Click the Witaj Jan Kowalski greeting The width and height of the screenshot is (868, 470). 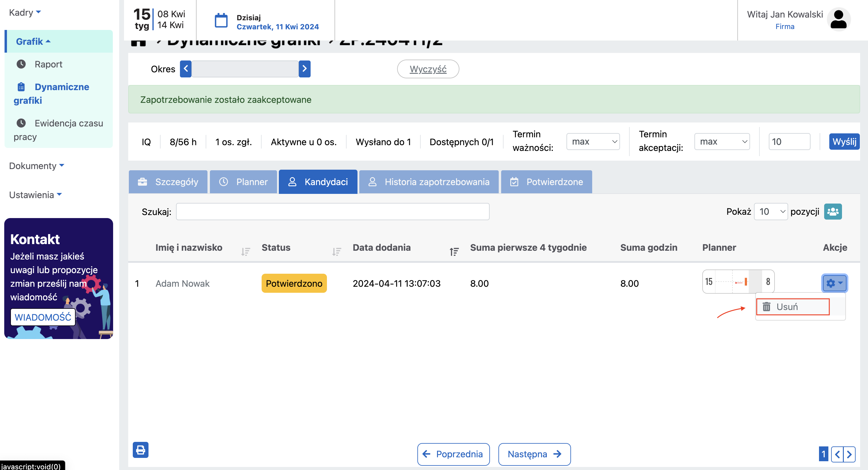click(x=785, y=14)
